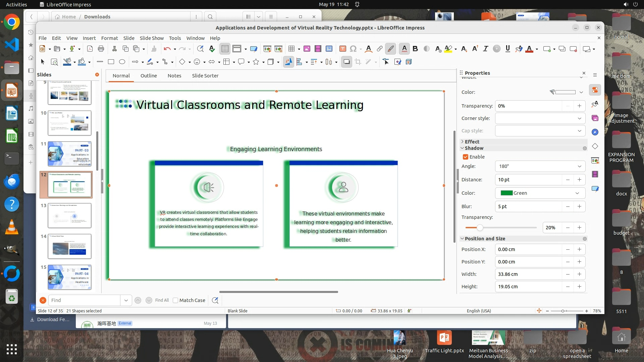Select slide 13 thumbnail
This screenshot has height=362, width=644.
[x=69, y=216]
